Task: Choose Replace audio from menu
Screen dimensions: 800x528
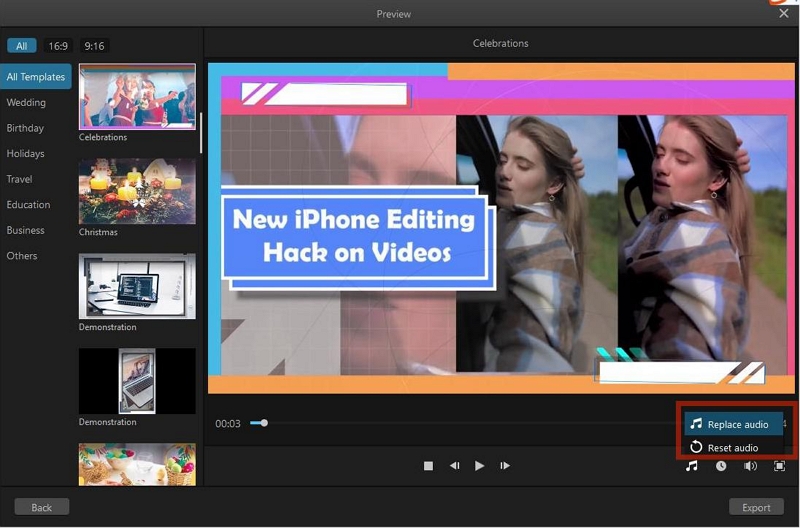Action: pos(734,424)
